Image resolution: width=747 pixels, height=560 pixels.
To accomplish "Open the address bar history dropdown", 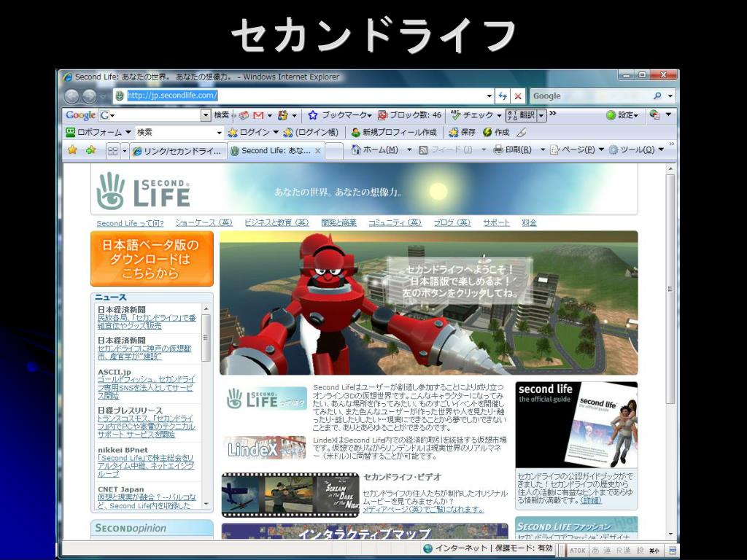I will pos(489,96).
